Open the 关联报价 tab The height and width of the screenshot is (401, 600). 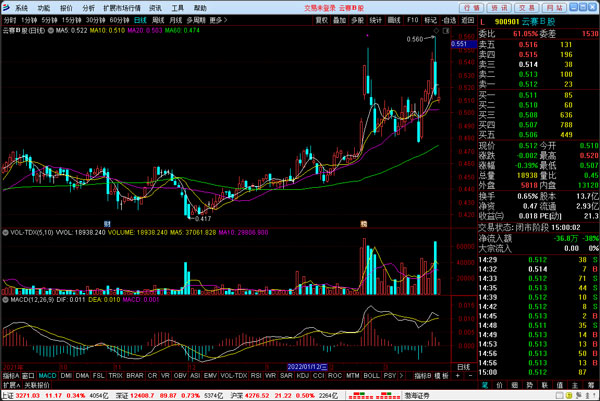click(x=37, y=385)
